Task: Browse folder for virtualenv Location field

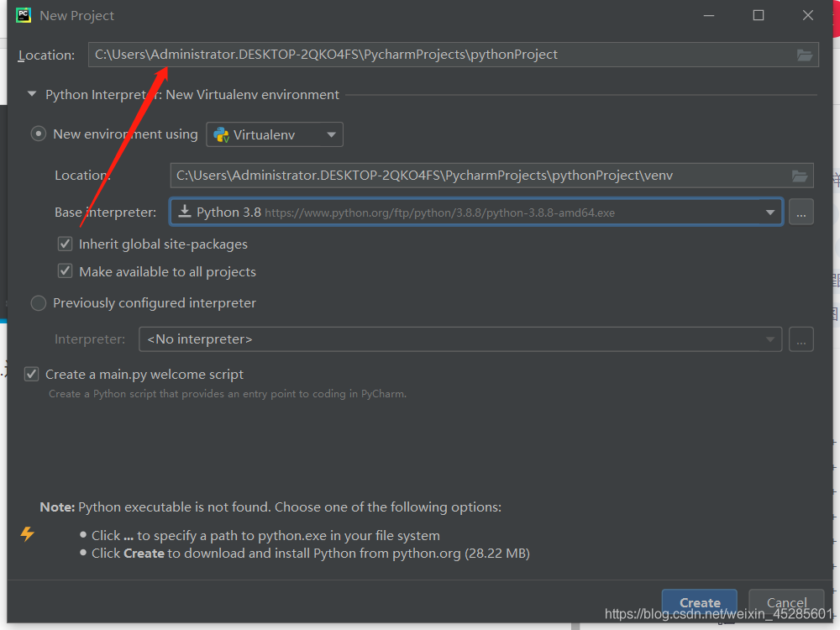Action: (x=800, y=176)
